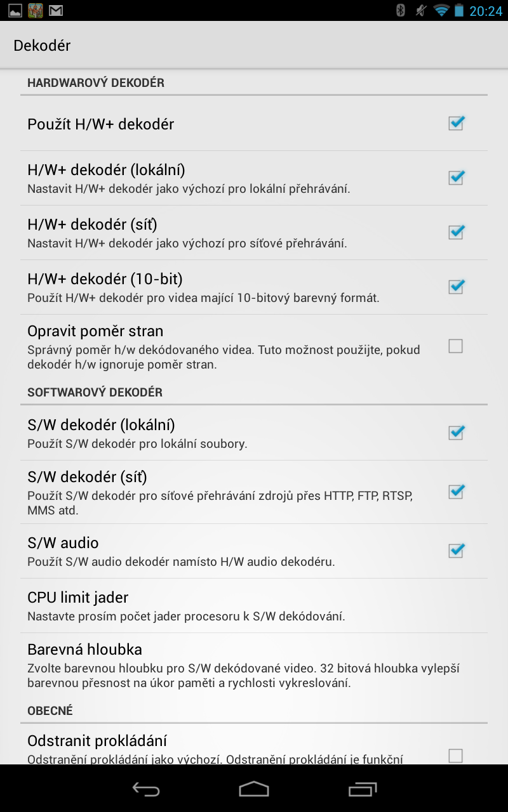This screenshot has width=508, height=812.
Task: Tap the picture notification icon in status bar
Action: 15,10
